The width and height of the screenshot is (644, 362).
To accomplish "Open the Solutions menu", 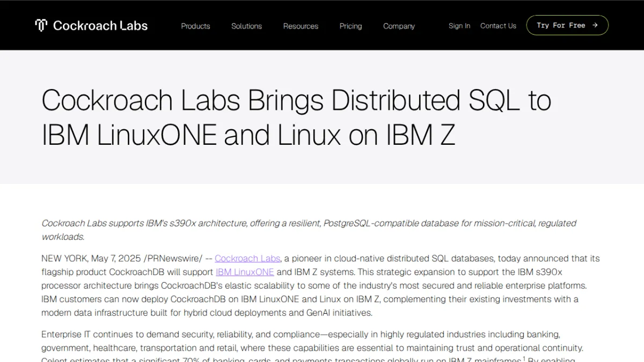I will tap(246, 26).
